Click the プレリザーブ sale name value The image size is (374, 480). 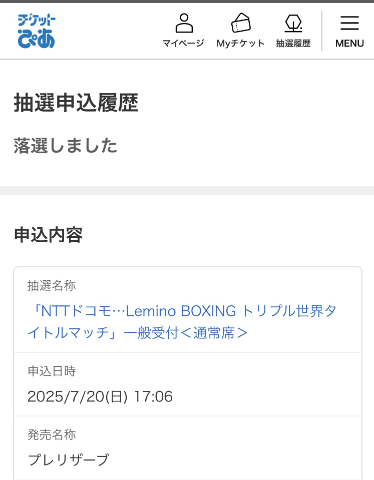click(68, 460)
